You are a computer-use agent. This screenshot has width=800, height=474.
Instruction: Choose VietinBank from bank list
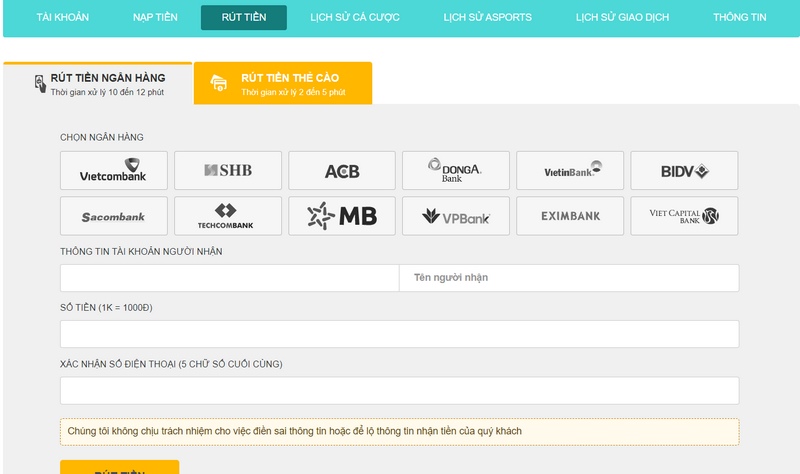pos(570,171)
